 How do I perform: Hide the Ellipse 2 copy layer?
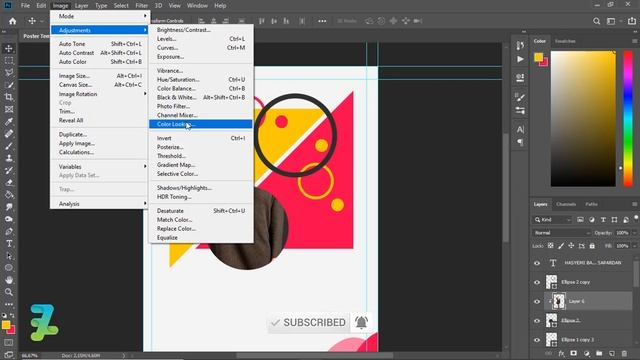(x=537, y=282)
